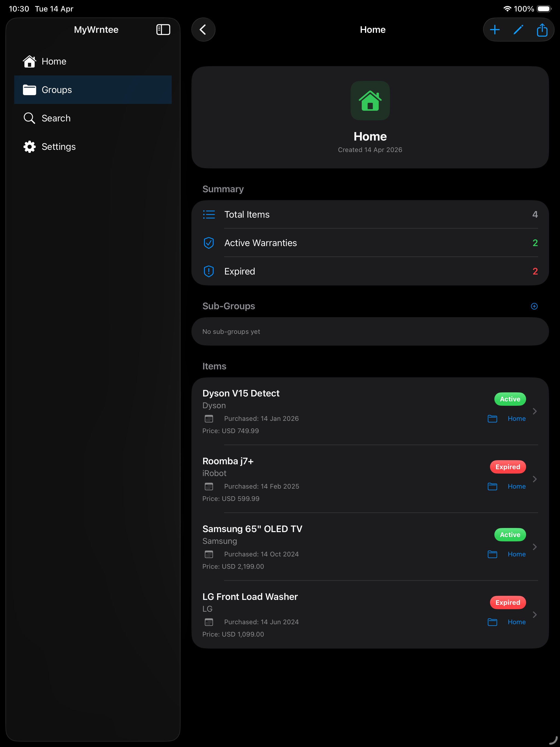Click the gear icon in sidebar
This screenshot has width=560, height=747.
[x=29, y=147]
